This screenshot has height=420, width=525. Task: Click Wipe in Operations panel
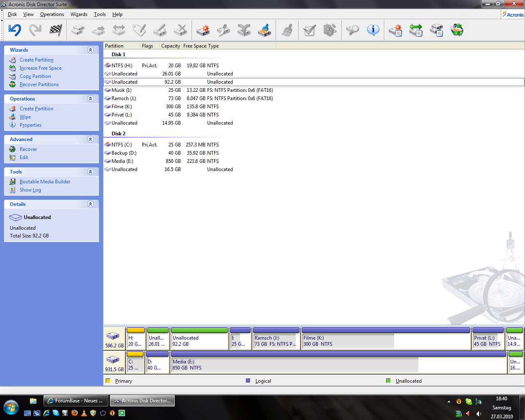pos(25,117)
